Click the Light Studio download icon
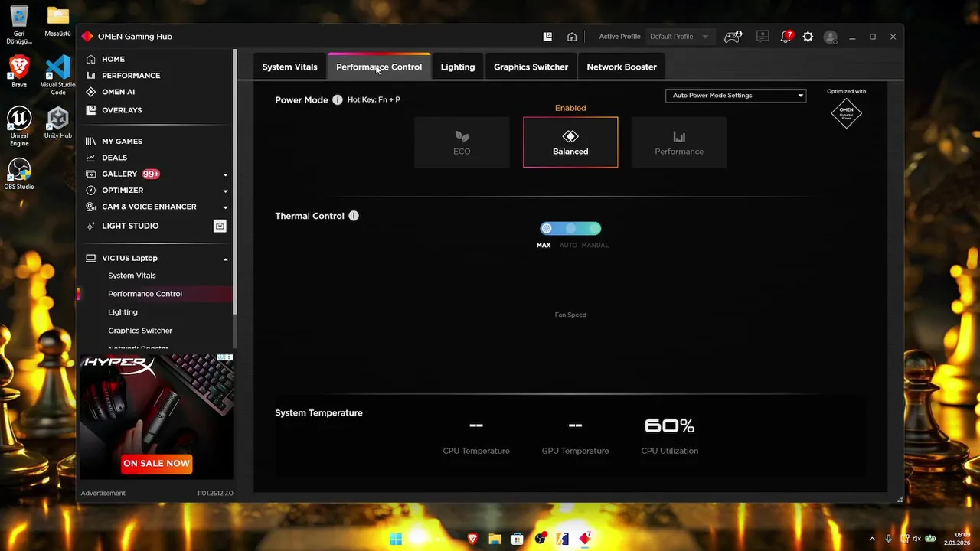Viewport: 980px width, 551px height. point(220,226)
